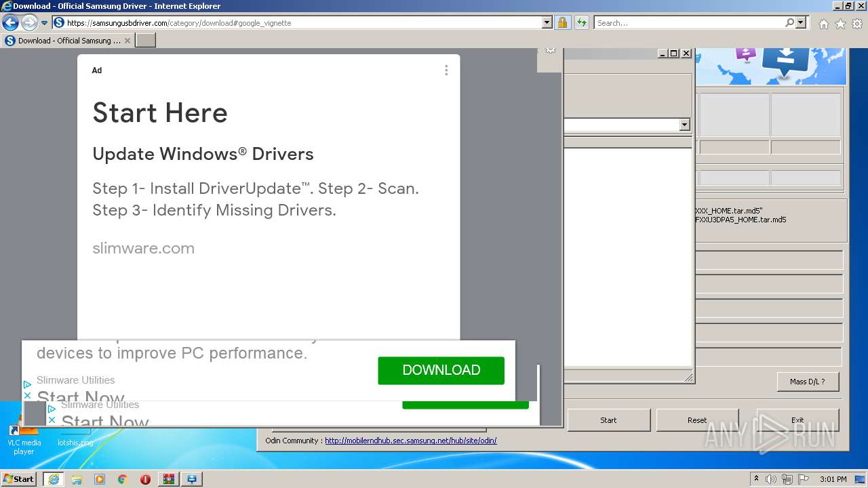View the security lock report icon

pos(562,22)
